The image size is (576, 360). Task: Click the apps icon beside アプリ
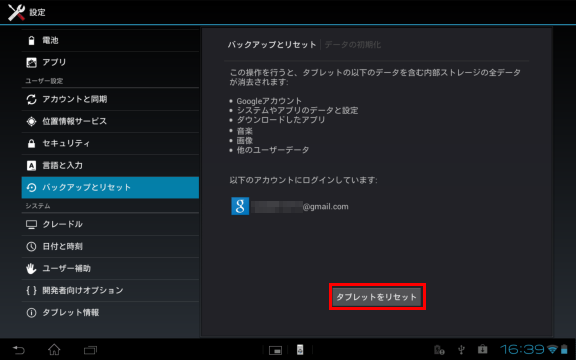[x=32, y=62]
